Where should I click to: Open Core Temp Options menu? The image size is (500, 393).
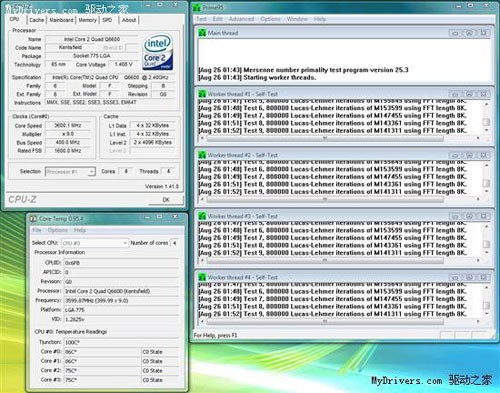tap(57, 230)
